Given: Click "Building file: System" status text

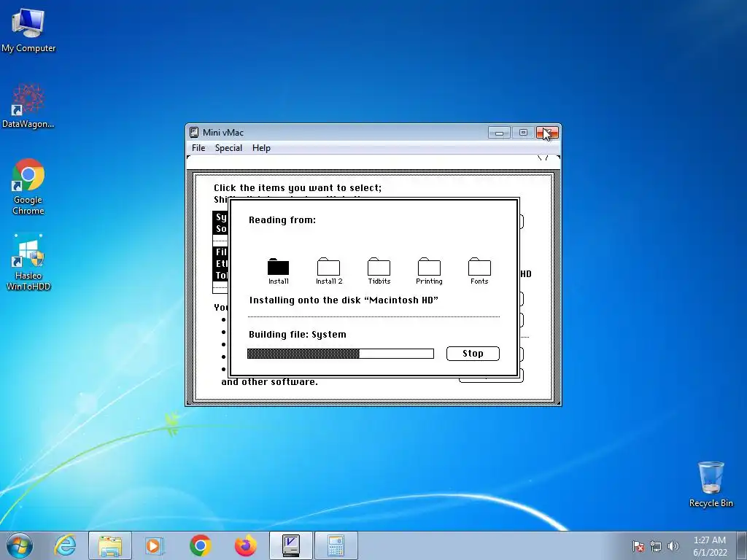Looking at the screenshot, I should [x=298, y=334].
